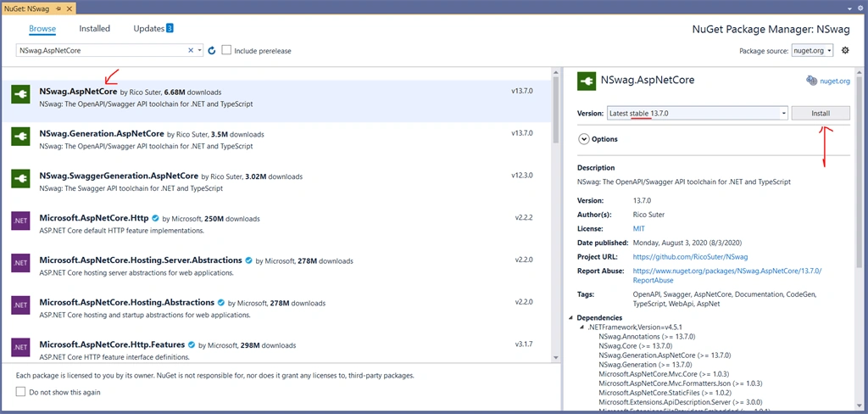Open the Updates count badge
868x414 pixels.
(x=170, y=28)
